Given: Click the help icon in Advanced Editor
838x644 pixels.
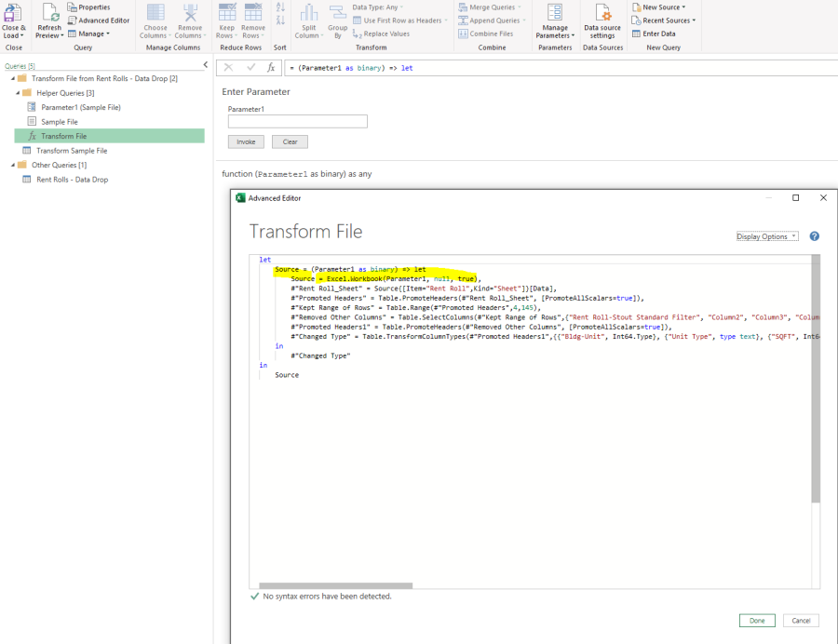Looking at the screenshot, I should pos(814,236).
